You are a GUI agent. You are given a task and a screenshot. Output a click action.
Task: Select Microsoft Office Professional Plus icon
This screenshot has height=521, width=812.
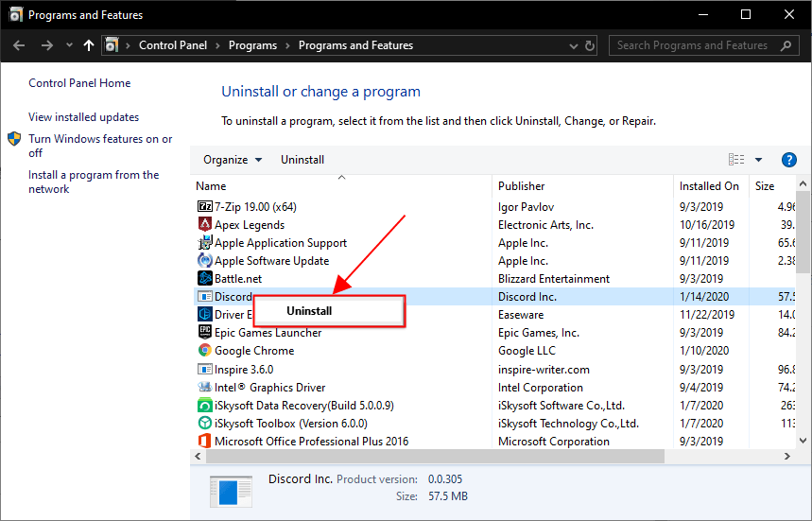tap(205, 442)
